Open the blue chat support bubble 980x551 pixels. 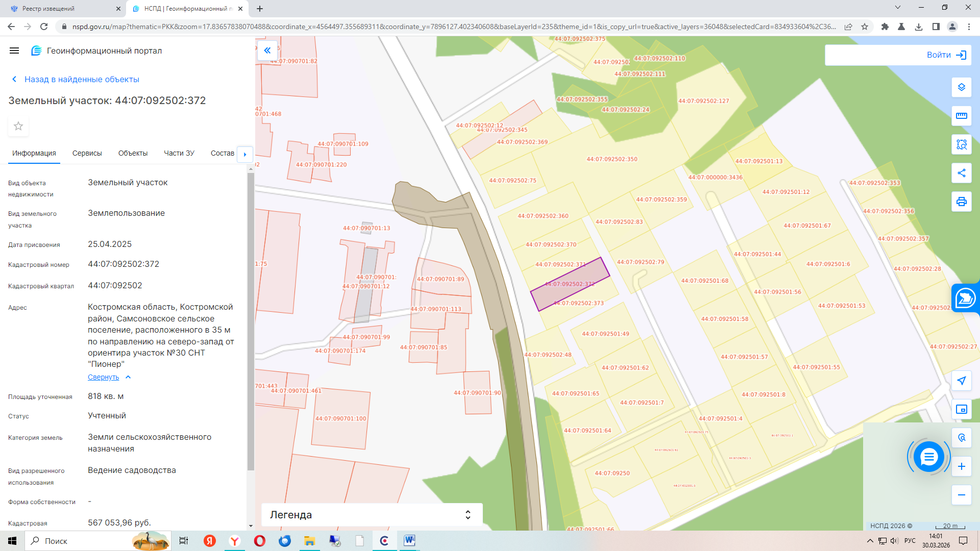[x=928, y=457]
